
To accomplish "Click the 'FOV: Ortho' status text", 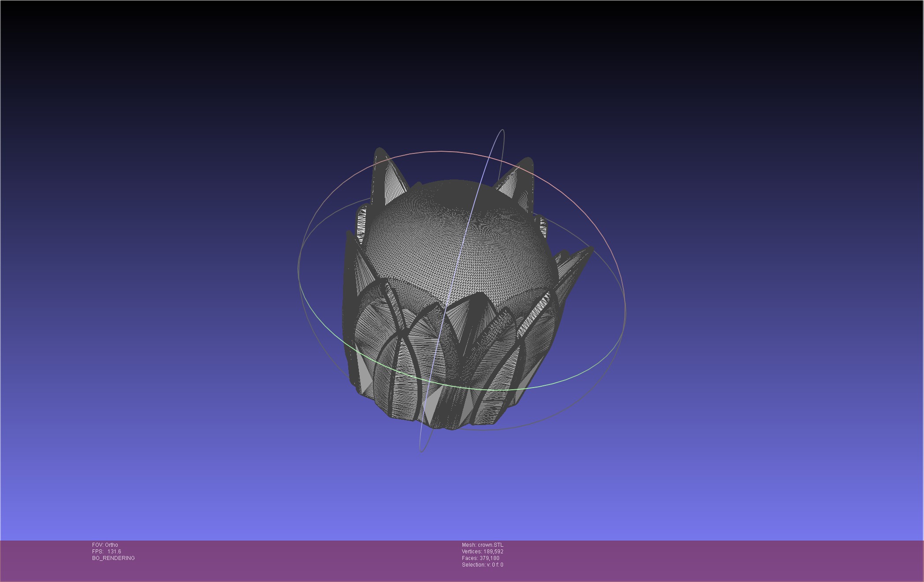I will point(105,545).
